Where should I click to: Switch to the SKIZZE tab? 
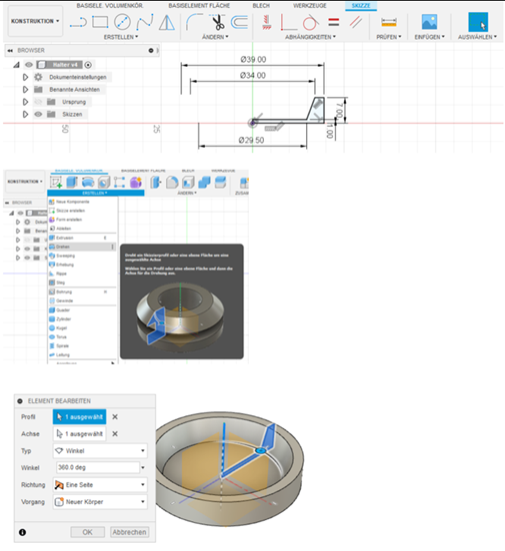361,6
